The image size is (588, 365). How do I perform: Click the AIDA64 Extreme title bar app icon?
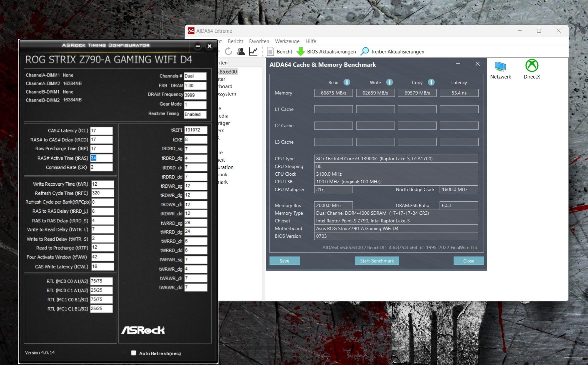[x=191, y=31]
